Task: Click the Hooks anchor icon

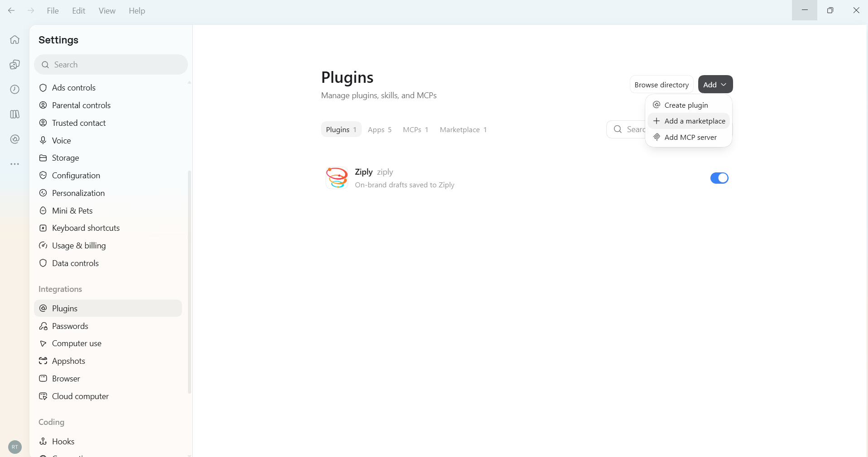Action: coord(43,441)
